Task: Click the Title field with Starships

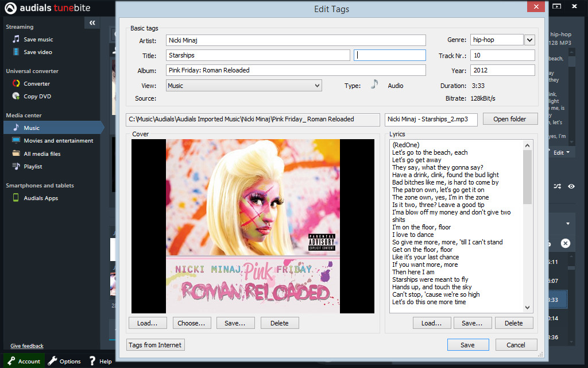Action: (x=258, y=55)
